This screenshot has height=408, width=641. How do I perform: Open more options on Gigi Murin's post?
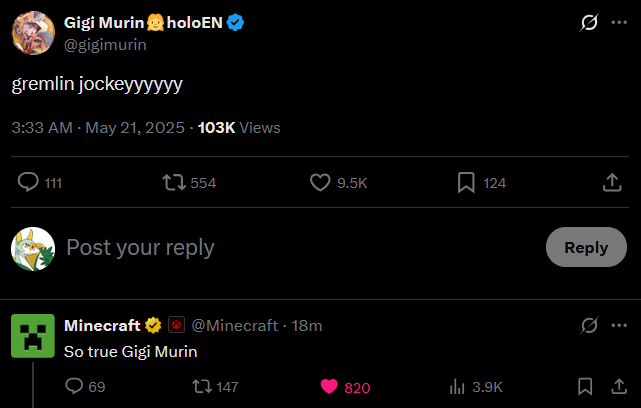(x=619, y=22)
